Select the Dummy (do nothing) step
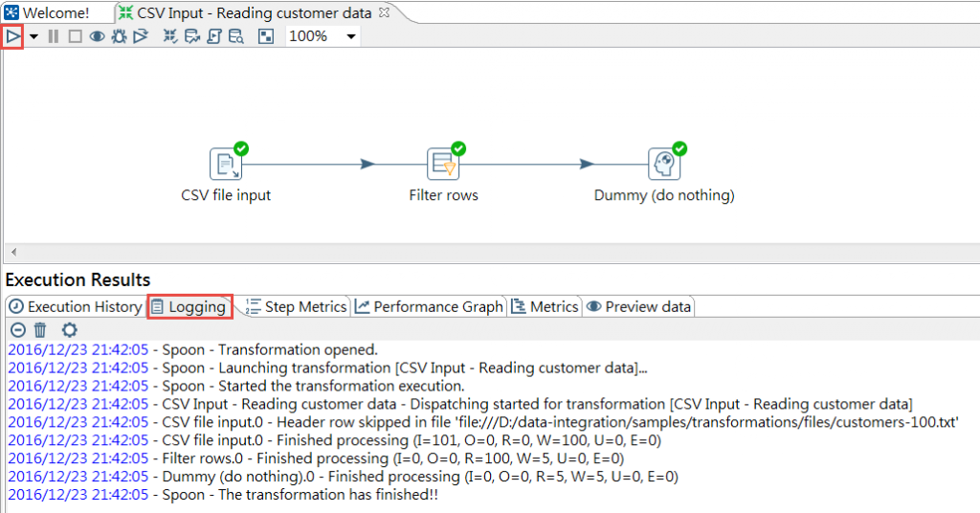Screen dimensions: 980x513 pyautogui.click(x=664, y=165)
